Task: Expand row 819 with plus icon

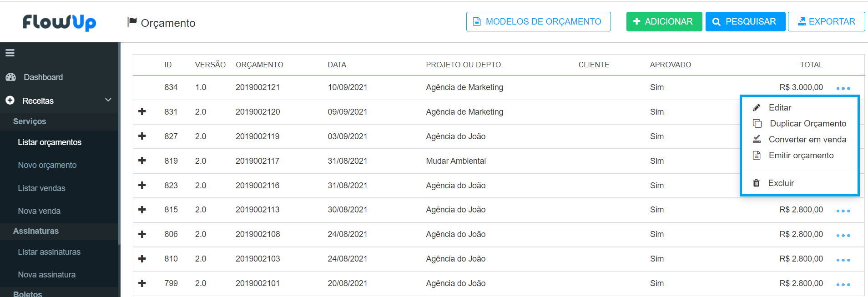Action: point(142,161)
